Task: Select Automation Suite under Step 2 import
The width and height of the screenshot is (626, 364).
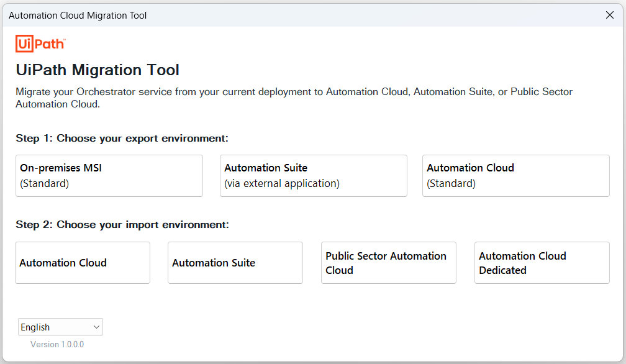Action: point(235,263)
